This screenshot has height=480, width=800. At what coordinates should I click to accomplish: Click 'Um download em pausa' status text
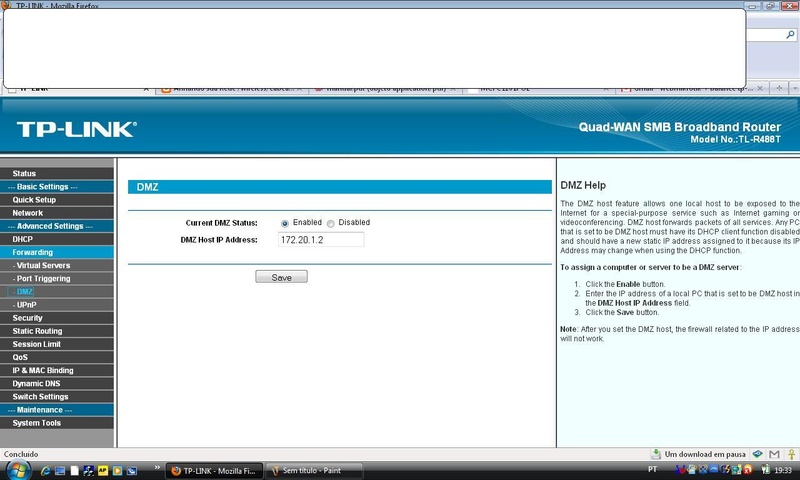click(705, 454)
